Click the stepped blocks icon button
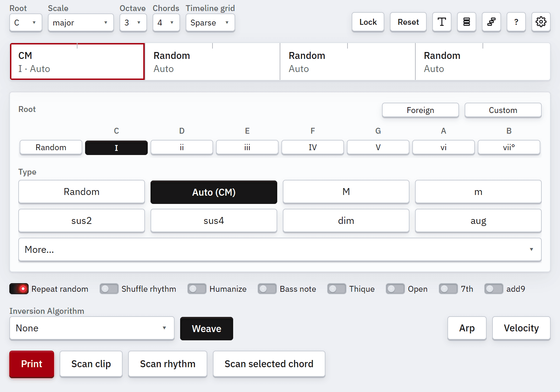560x392 pixels. (491, 22)
